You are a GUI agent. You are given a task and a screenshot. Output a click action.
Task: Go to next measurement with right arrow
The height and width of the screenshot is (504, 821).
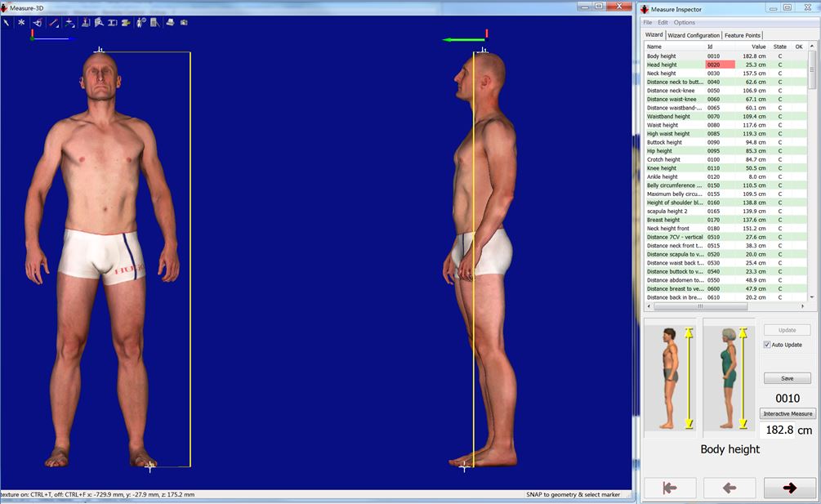(x=789, y=488)
